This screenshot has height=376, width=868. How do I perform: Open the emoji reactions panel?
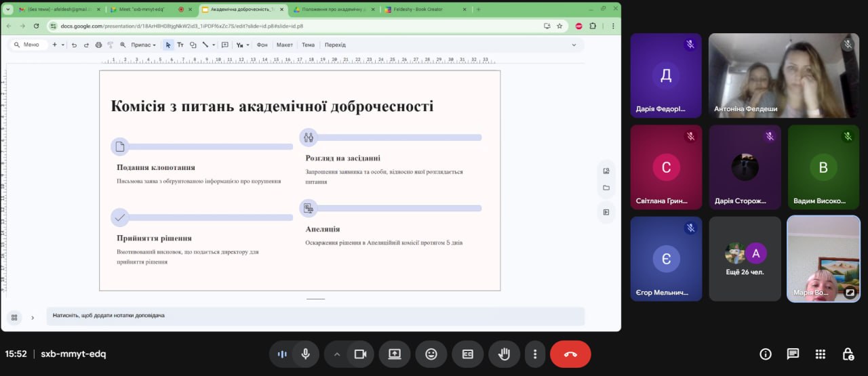pos(431,354)
